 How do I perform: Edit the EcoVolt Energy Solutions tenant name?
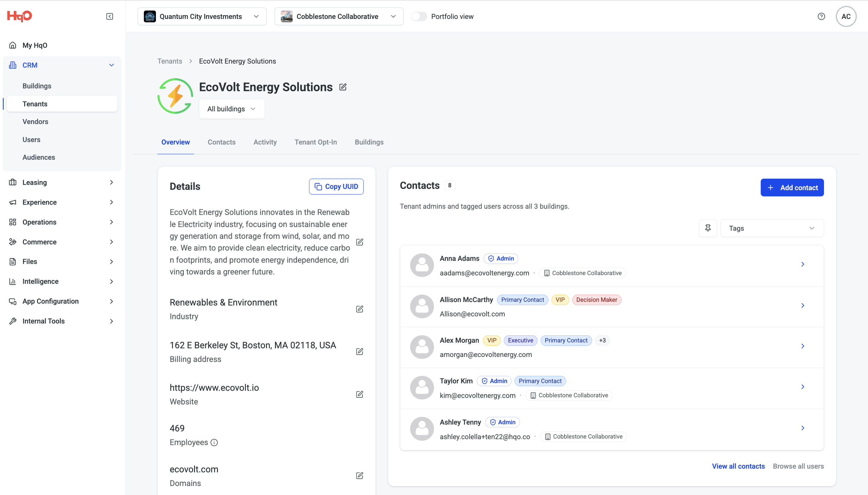[x=343, y=87]
